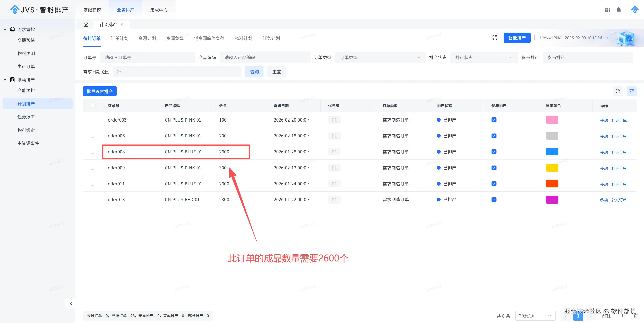Screen dimensions: 644x323
Task: Click the pink color swatch for order003
Action: (552, 120)
